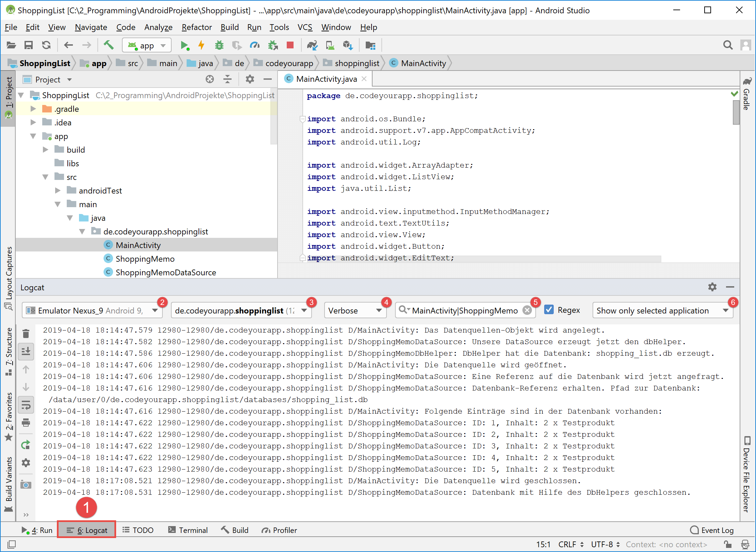Expand the build folder
The height and width of the screenshot is (552, 756).
pyautogui.click(x=45, y=150)
